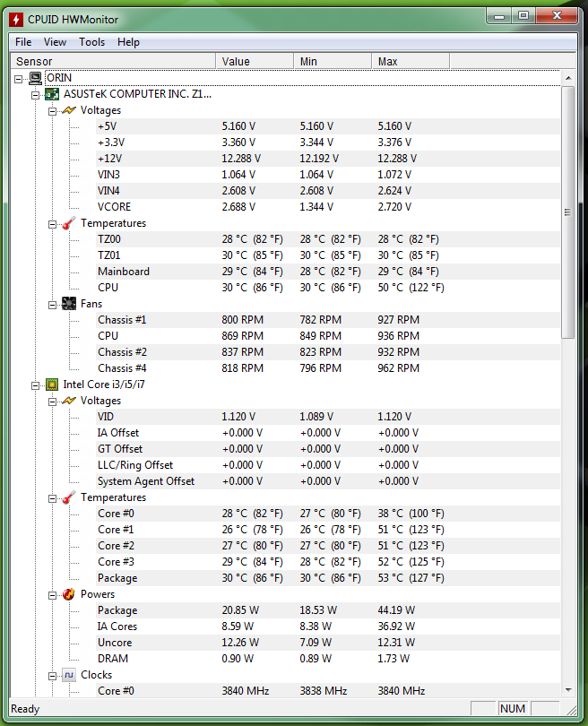Select the DRAM power row
The image size is (588, 726).
click(x=328, y=659)
